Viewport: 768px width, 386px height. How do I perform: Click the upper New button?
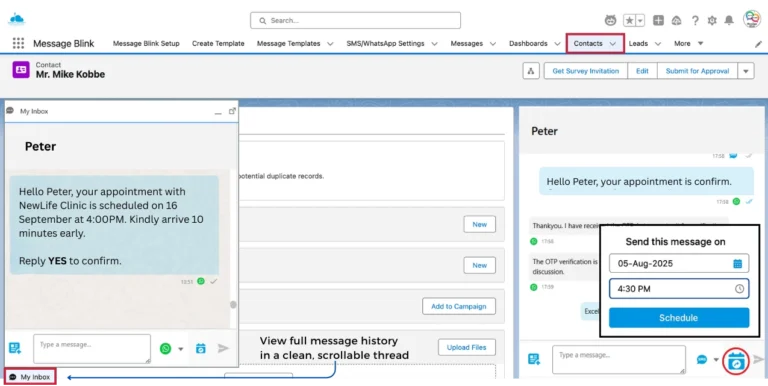click(x=480, y=224)
